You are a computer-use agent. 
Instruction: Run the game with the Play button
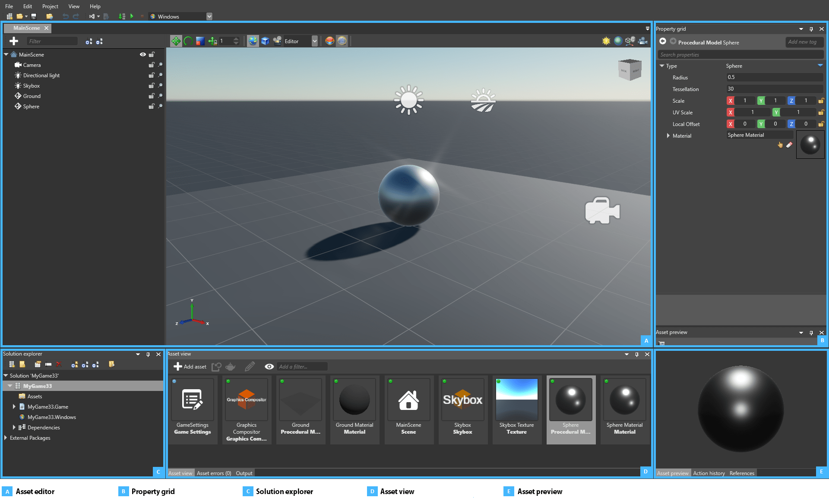132,16
